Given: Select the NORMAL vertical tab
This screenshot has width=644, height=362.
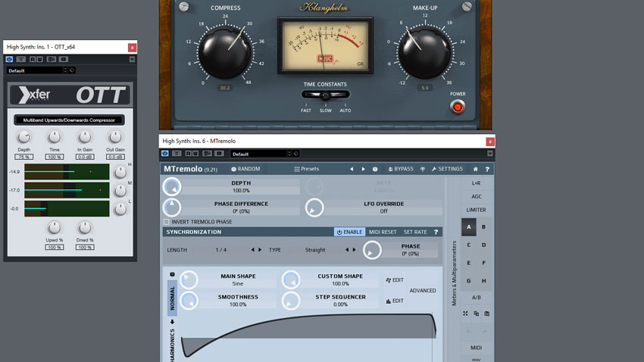Looking at the screenshot, I should 172,298.
